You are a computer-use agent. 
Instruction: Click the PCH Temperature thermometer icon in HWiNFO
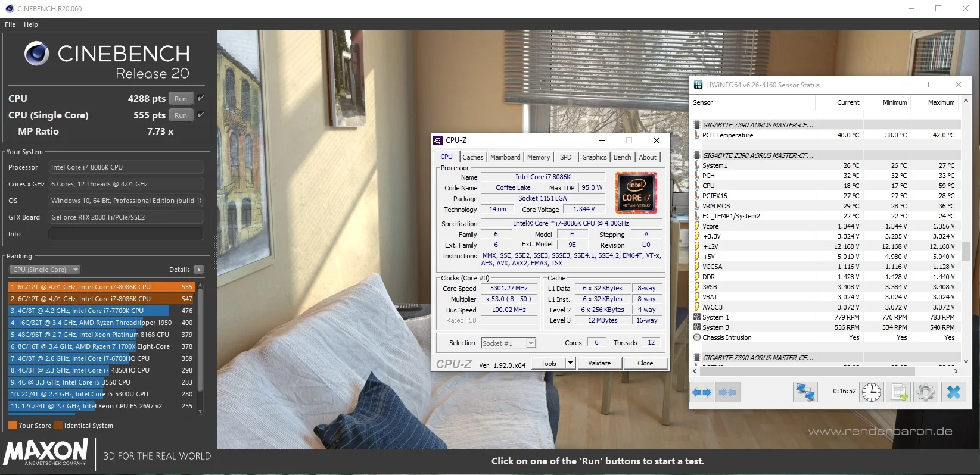point(697,135)
